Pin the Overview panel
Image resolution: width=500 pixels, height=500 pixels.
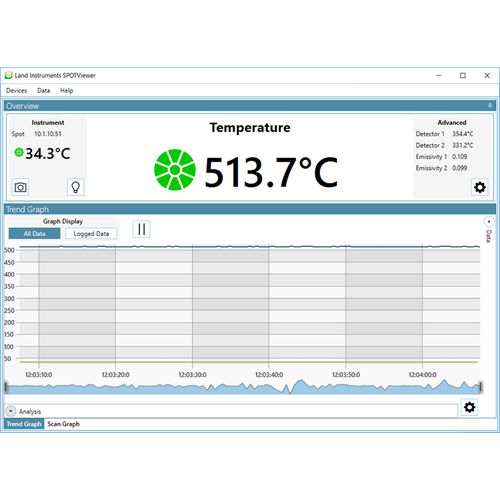coord(490,106)
